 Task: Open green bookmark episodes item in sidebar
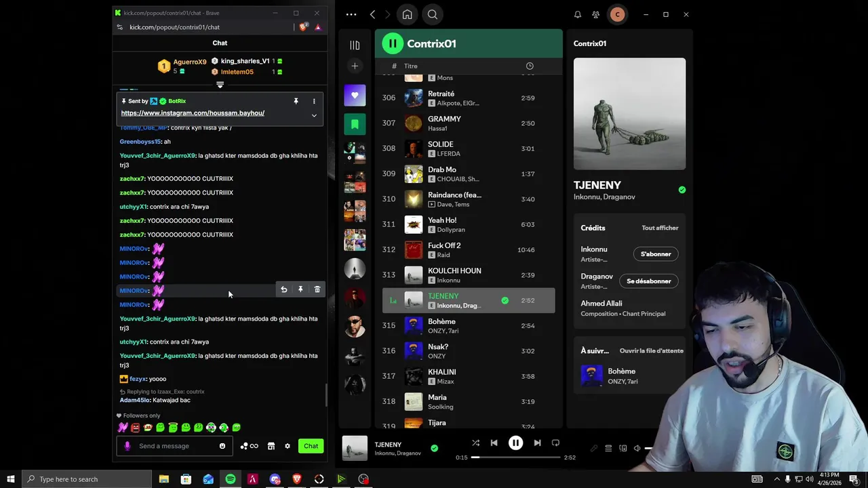[x=355, y=124]
